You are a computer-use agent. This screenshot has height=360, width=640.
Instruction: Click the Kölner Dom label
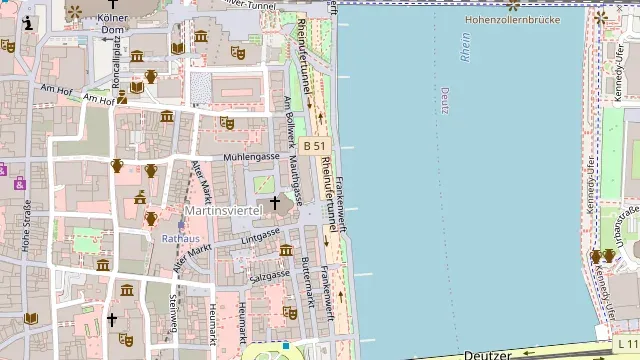click(113, 24)
